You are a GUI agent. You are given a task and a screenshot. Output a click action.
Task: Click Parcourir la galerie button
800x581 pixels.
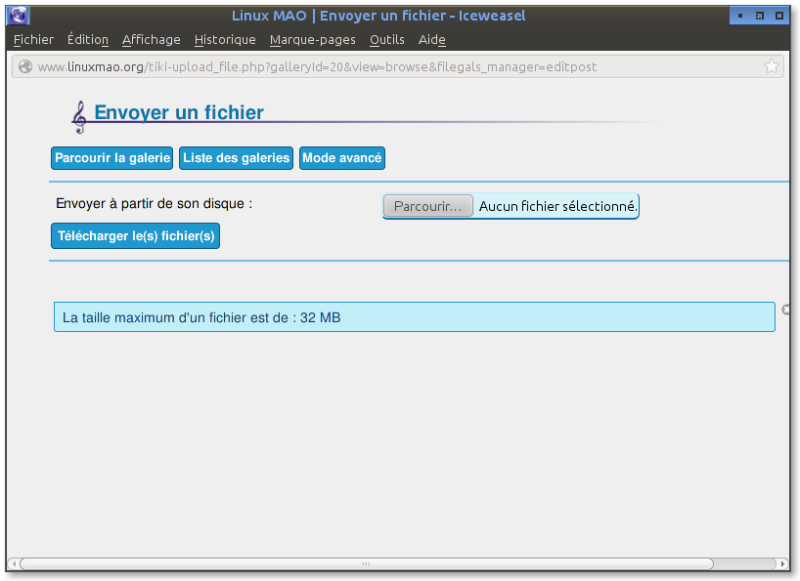point(112,158)
